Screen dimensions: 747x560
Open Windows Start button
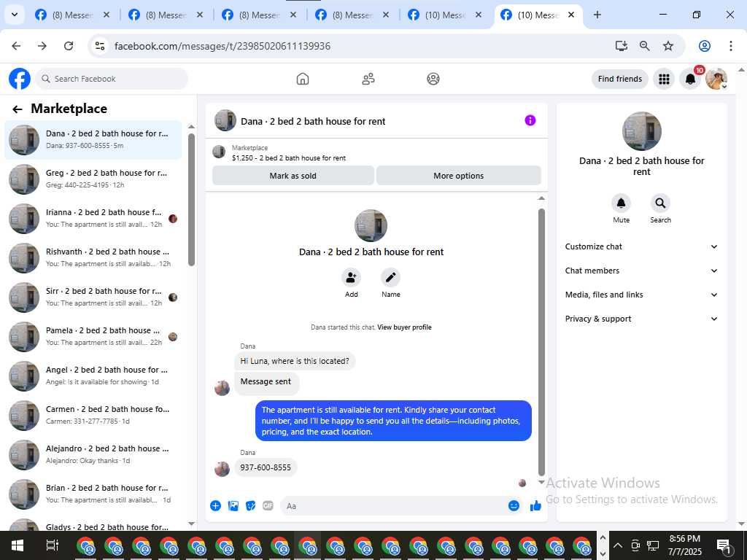(18, 545)
